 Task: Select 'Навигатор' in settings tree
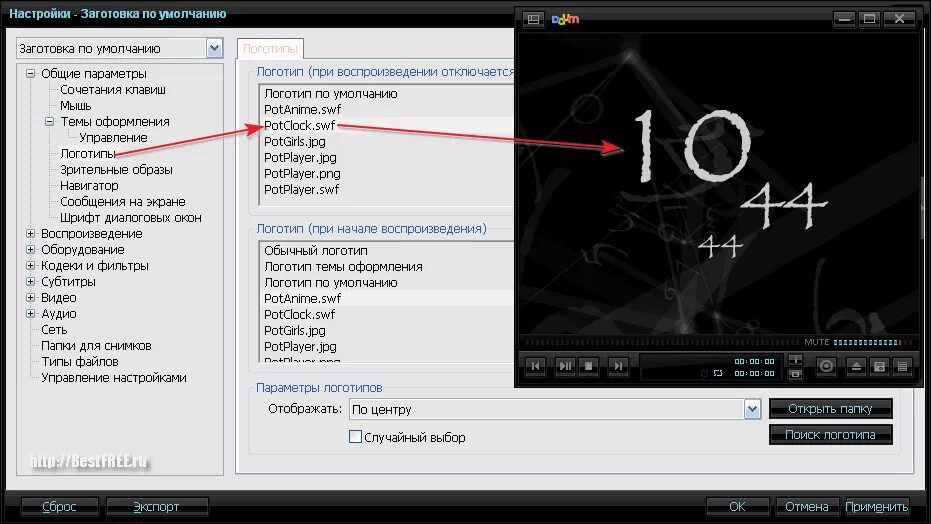(89, 186)
